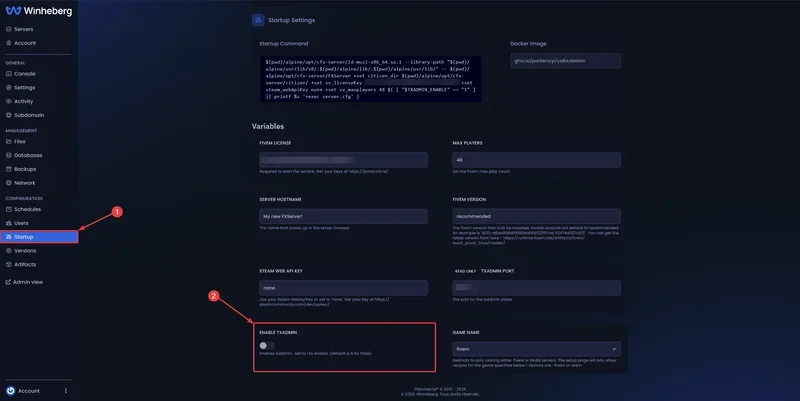
Task: Switch to Versions label
Action: click(25, 250)
